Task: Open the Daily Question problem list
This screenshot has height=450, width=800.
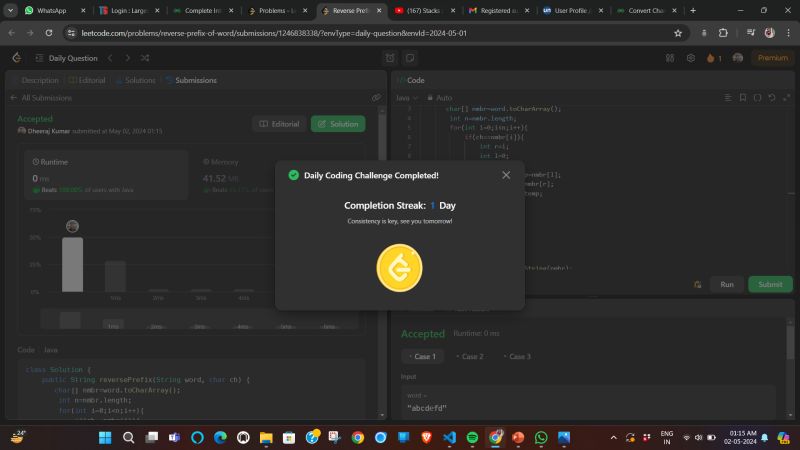Action: (x=66, y=58)
